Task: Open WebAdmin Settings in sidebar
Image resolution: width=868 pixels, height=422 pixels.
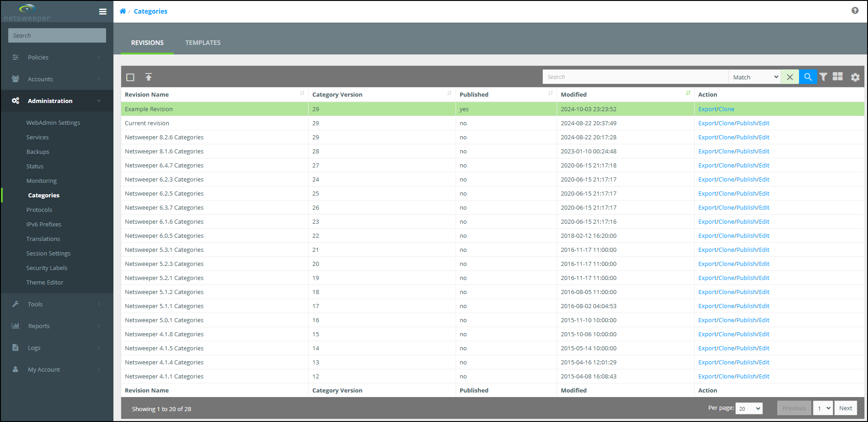Action: pyautogui.click(x=53, y=123)
